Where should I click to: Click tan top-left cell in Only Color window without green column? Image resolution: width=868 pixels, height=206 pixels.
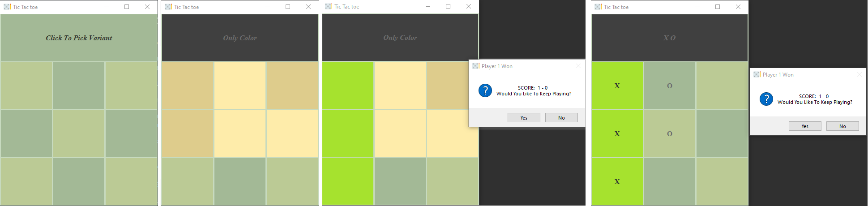pyautogui.click(x=188, y=86)
